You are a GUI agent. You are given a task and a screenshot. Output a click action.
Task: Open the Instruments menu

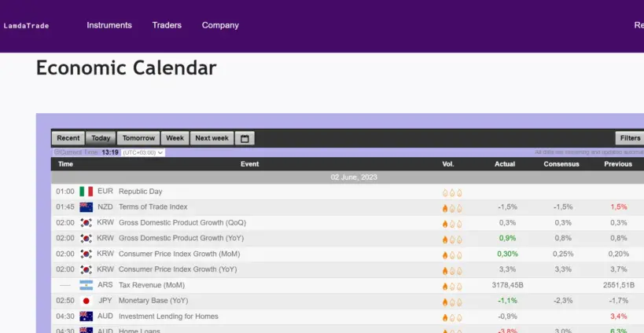coord(109,25)
